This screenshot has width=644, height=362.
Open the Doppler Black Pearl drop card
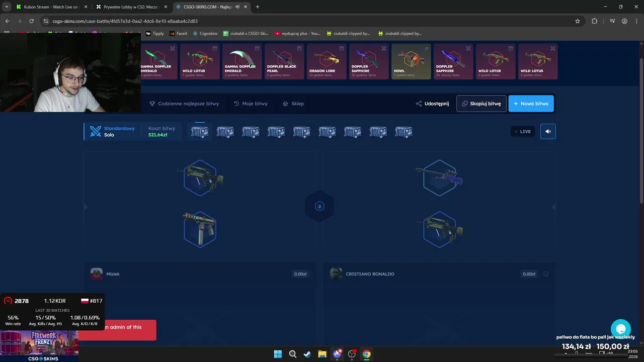click(x=284, y=61)
